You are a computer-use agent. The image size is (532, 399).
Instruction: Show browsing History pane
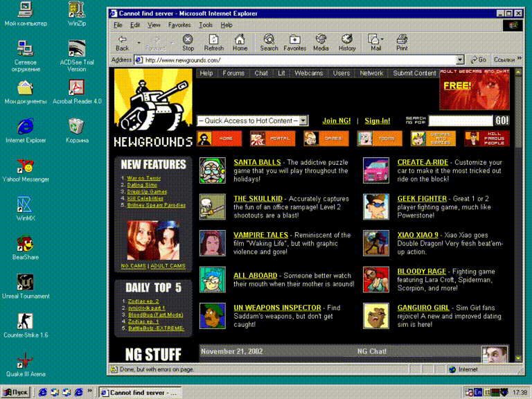pos(347,43)
